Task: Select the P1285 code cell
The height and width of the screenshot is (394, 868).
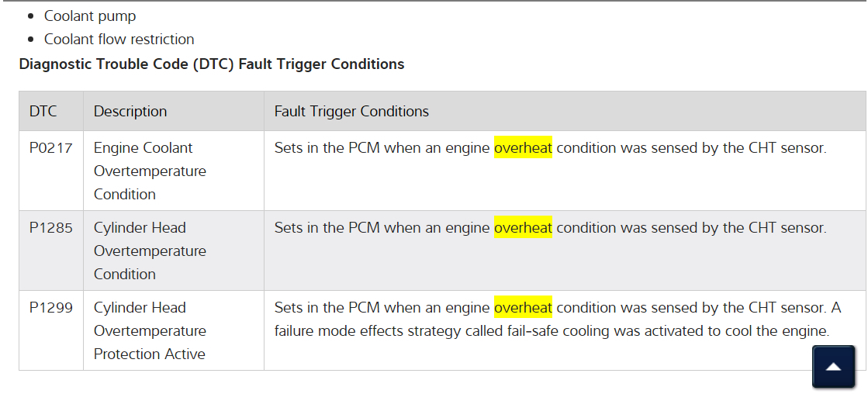Action: tap(51, 227)
